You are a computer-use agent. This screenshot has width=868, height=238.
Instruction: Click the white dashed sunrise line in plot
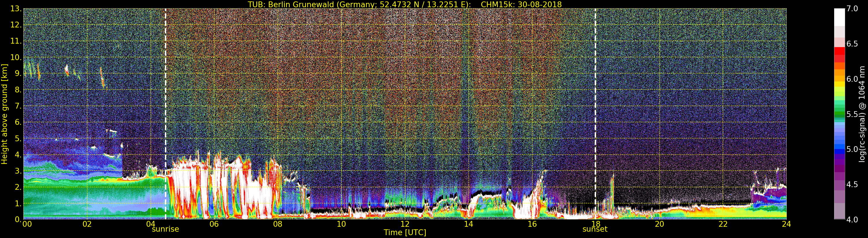point(165,101)
